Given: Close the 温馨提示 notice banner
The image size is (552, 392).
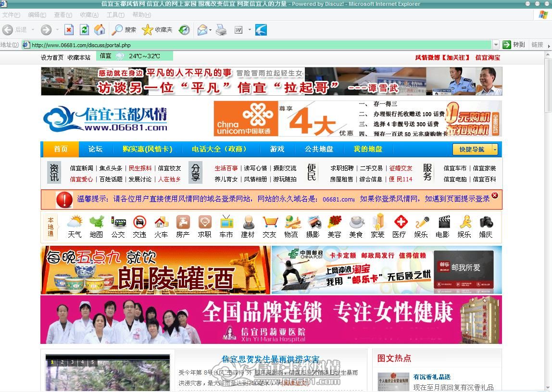Looking at the screenshot, I should (495, 195).
